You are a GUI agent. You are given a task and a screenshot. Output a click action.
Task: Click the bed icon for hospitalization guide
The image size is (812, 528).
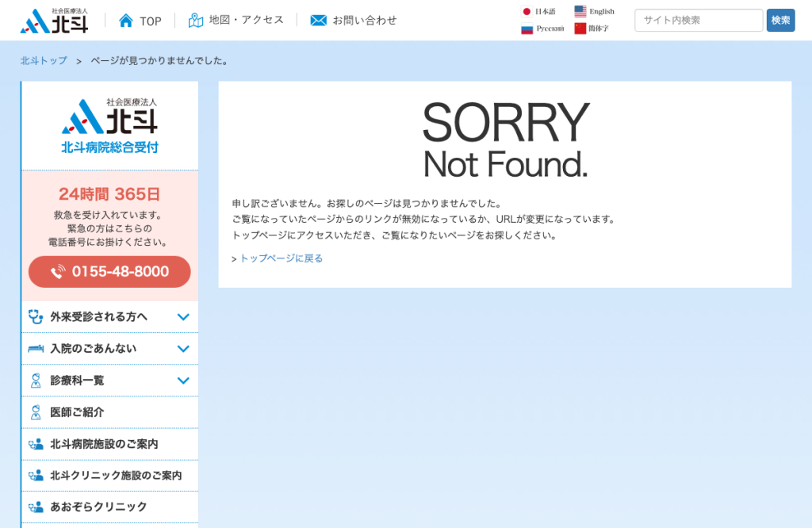(35, 348)
